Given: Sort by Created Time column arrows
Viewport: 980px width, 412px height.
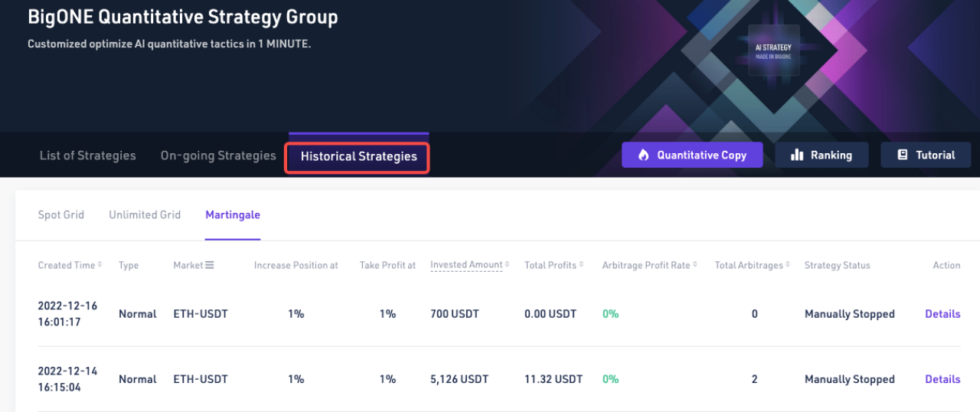Looking at the screenshot, I should pyautogui.click(x=100, y=265).
